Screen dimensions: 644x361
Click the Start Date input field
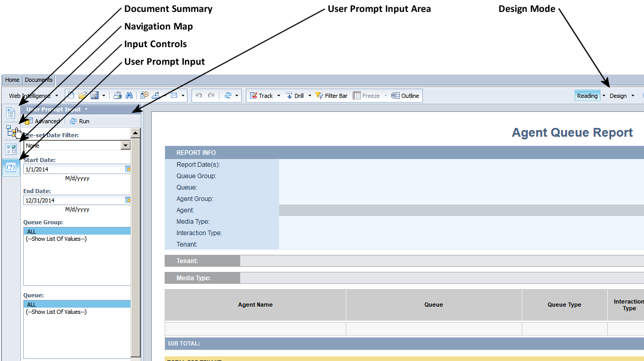pyautogui.click(x=72, y=169)
